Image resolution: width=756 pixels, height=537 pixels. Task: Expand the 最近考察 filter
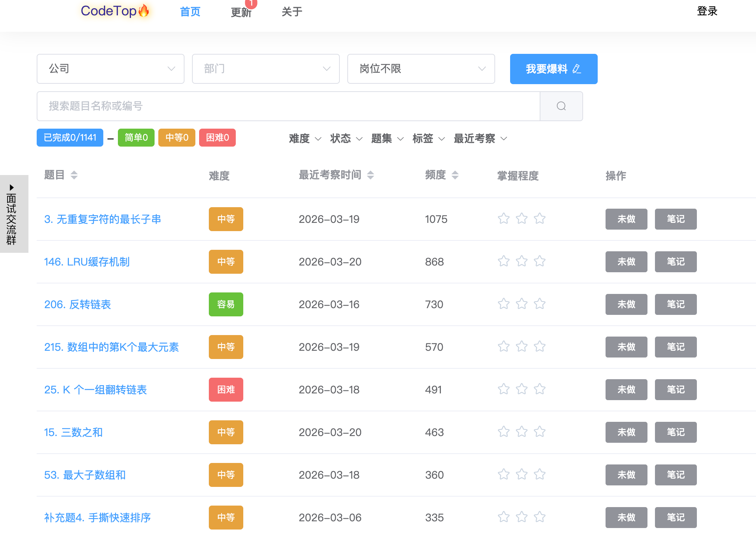(480, 139)
